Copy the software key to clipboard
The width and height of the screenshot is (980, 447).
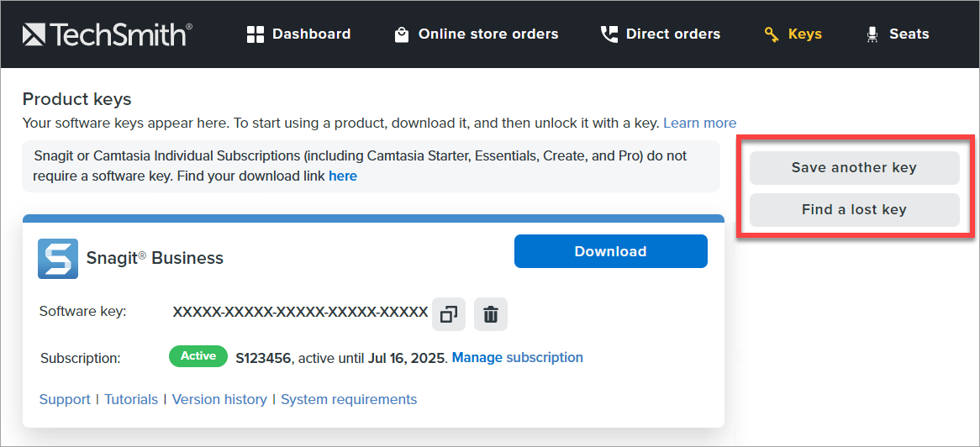pyautogui.click(x=449, y=314)
